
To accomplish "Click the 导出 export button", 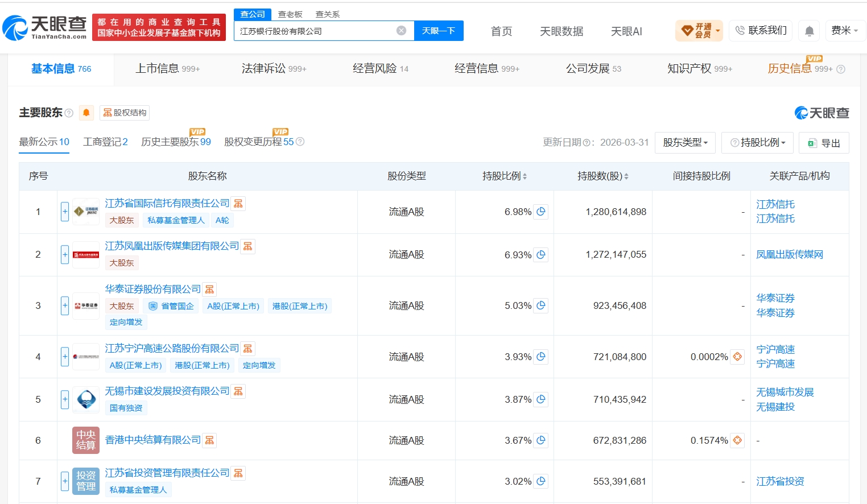I will (824, 143).
